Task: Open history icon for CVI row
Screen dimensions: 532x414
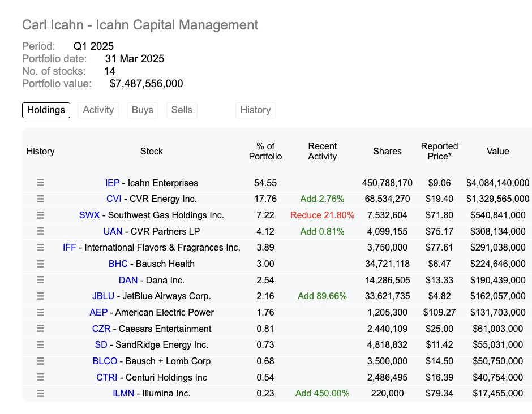Action: coord(40,199)
